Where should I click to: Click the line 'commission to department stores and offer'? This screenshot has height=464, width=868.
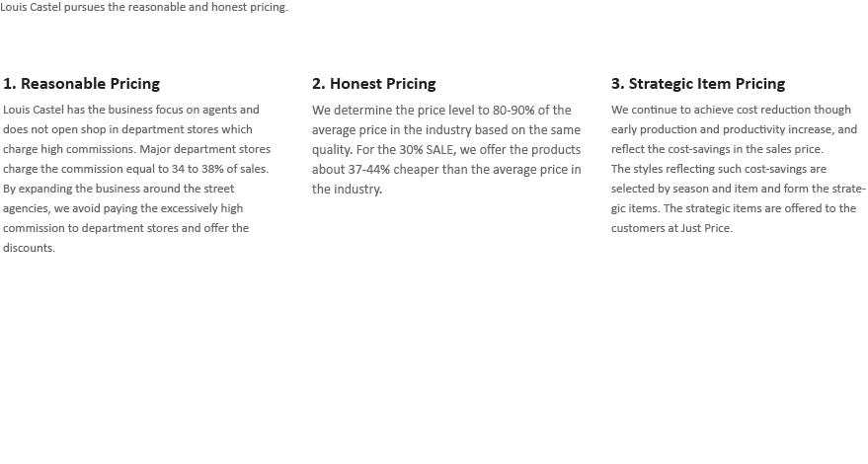point(116,228)
